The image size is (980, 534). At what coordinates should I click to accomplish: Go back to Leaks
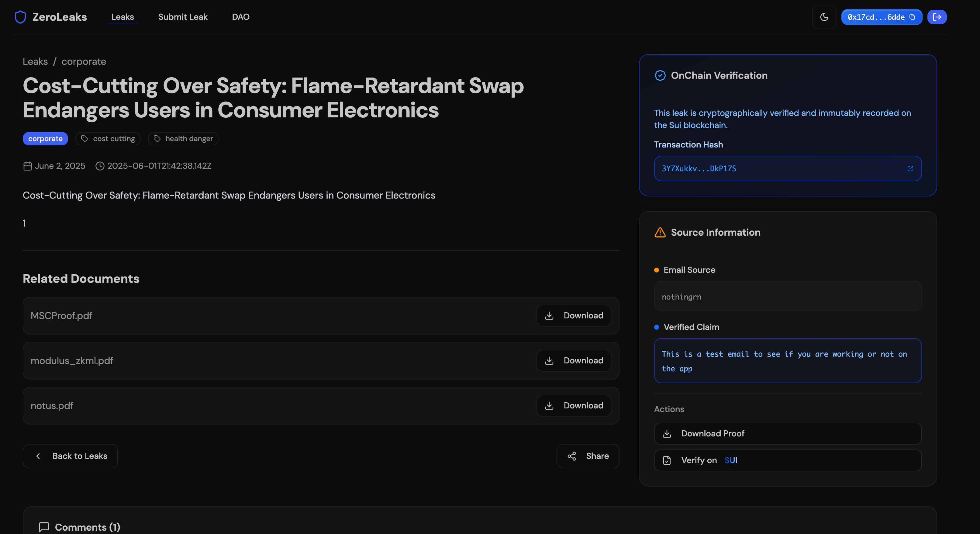click(71, 456)
